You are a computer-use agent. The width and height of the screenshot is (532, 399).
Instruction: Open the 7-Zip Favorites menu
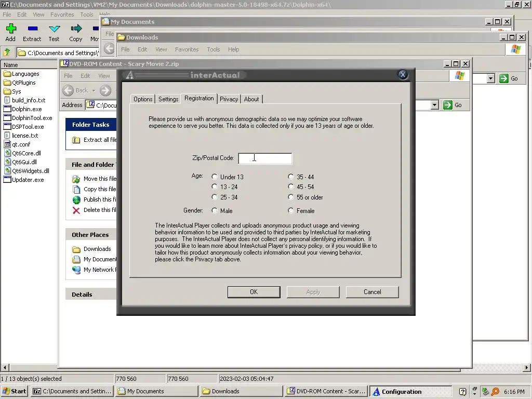[x=62, y=15]
